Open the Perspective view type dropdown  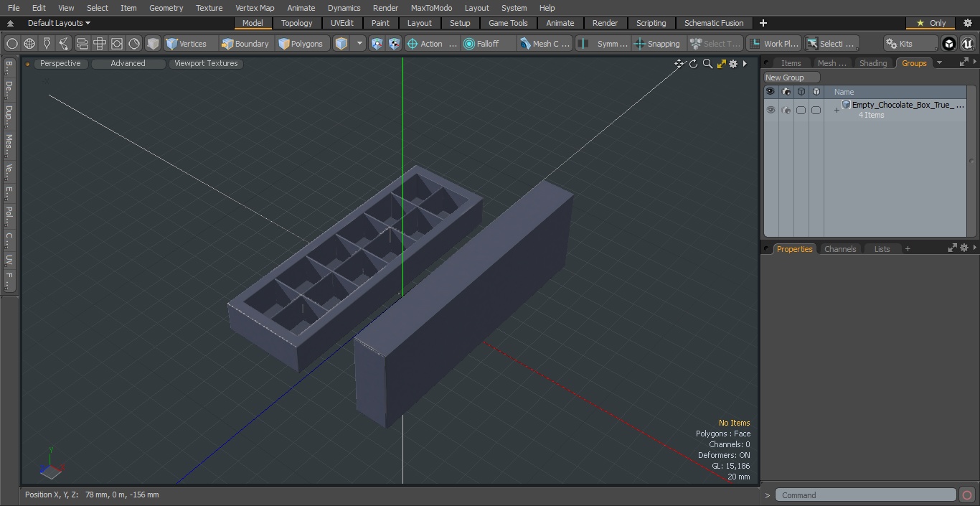coord(60,63)
